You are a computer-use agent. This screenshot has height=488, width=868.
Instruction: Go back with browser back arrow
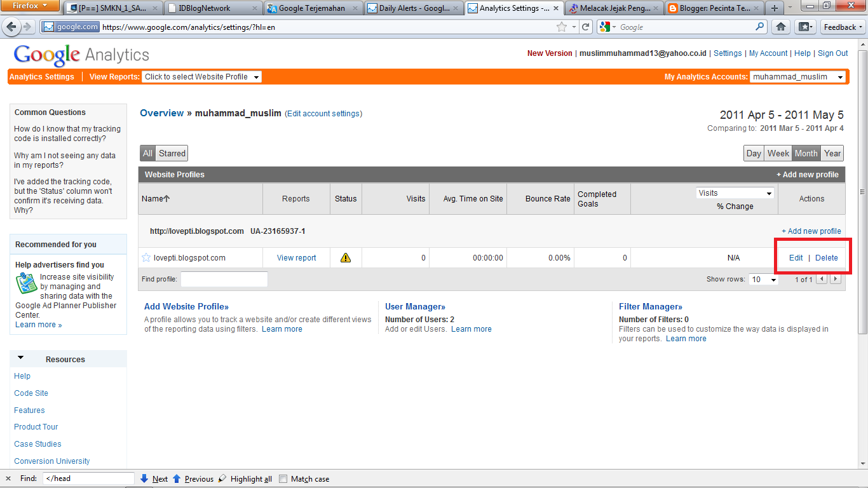tap(11, 27)
